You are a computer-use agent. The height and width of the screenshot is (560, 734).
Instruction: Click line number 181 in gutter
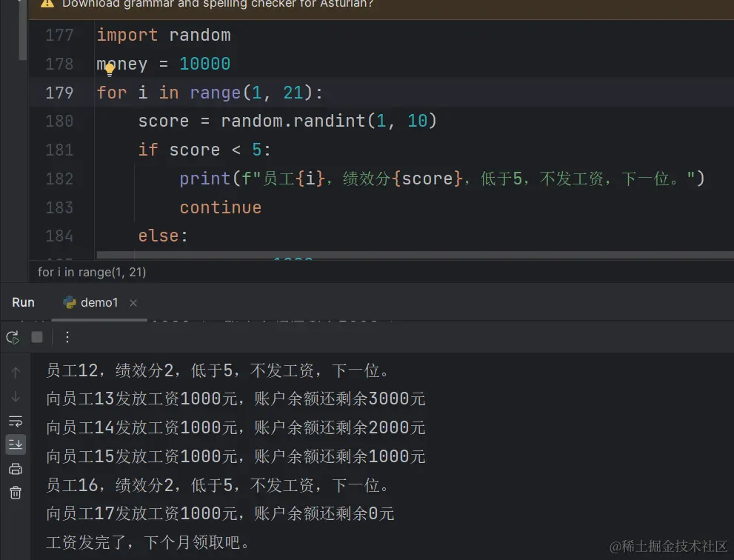tap(59, 150)
